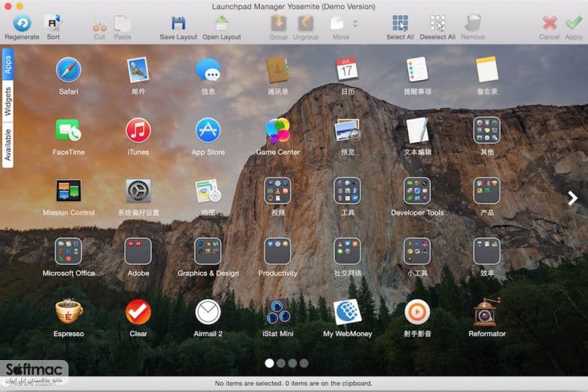This screenshot has height=392, width=588.
Task: Select the 社交网络 folder icon
Action: tap(347, 251)
